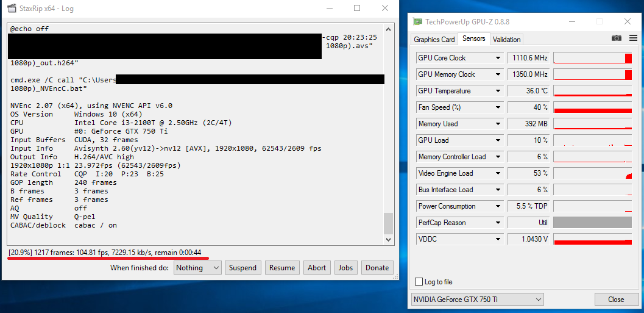Open the PerfCap Reason sensor dropdown
The image size is (644, 313).
(x=498, y=223)
